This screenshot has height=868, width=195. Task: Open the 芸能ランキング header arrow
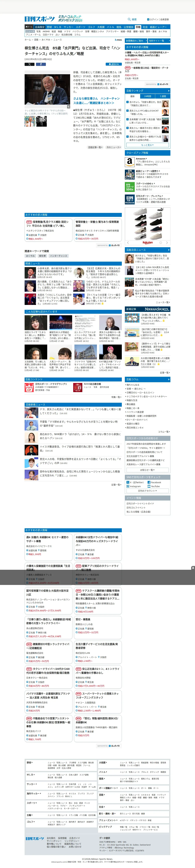168,91
